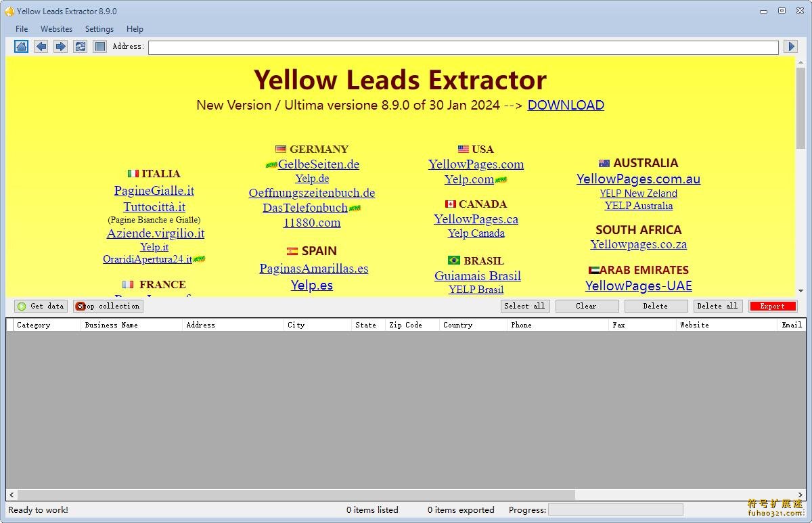Viewport: 812px width, 523px height.
Task: Go forward with the right arrow icon
Action: coord(61,46)
